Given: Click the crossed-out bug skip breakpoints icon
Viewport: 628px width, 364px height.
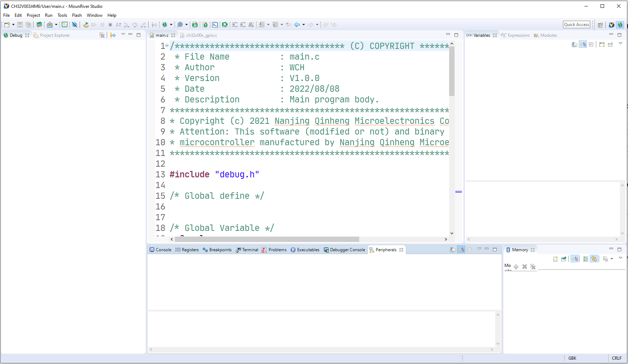Looking at the screenshot, I should point(75,25).
